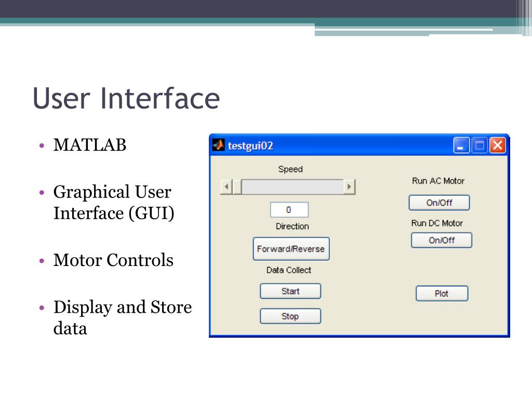This screenshot has height=399, width=532.
Task: Click inside the Speed slider track
Action: pyautogui.click(x=292, y=187)
